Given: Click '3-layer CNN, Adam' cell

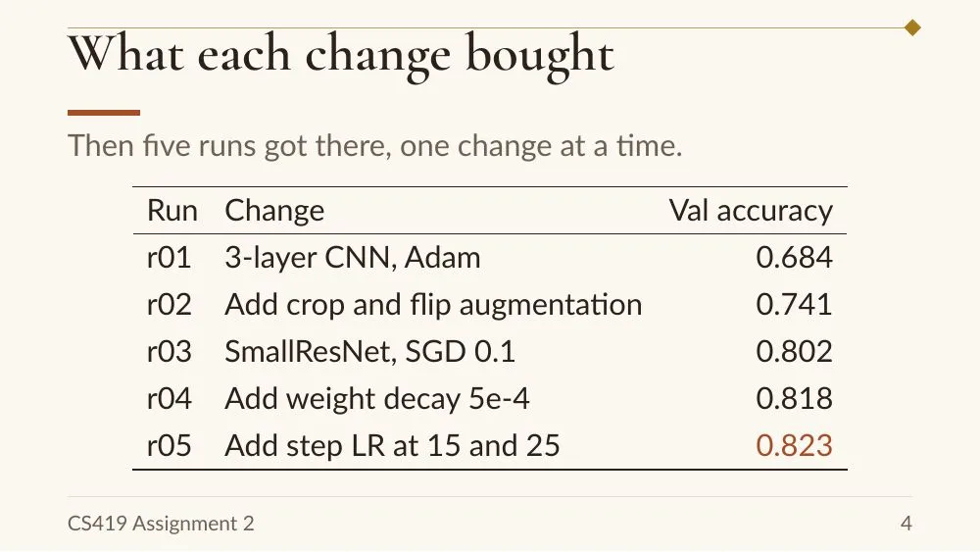Looking at the screenshot, I should [353, 258].
